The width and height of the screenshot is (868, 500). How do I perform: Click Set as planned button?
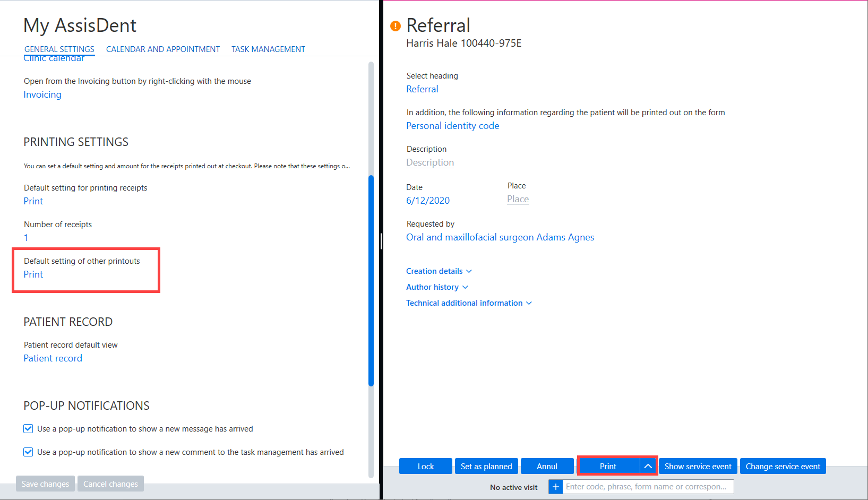(x=486, y=466)
